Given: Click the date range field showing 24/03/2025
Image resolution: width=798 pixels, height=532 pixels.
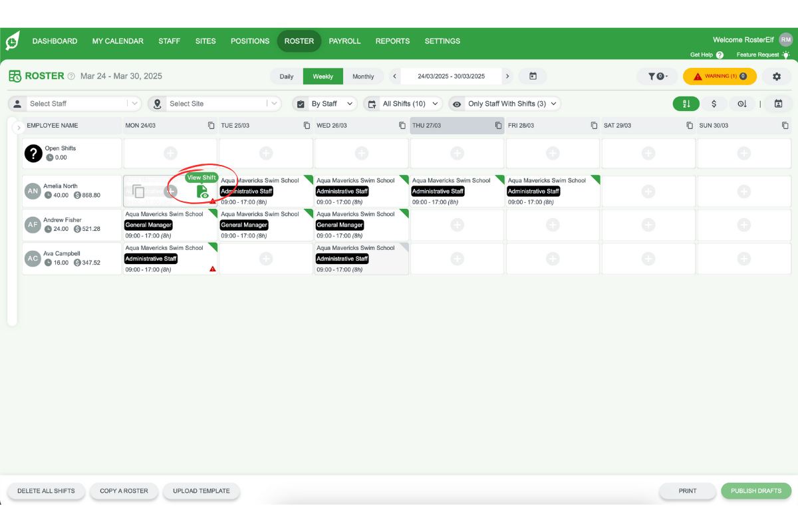Looking at the screenshot, I should (451, 76).
